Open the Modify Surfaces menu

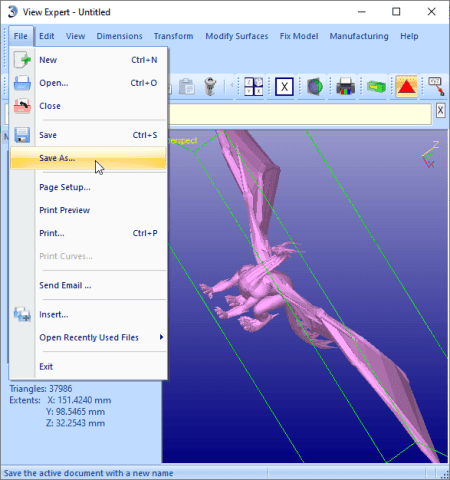click(236, 36)
